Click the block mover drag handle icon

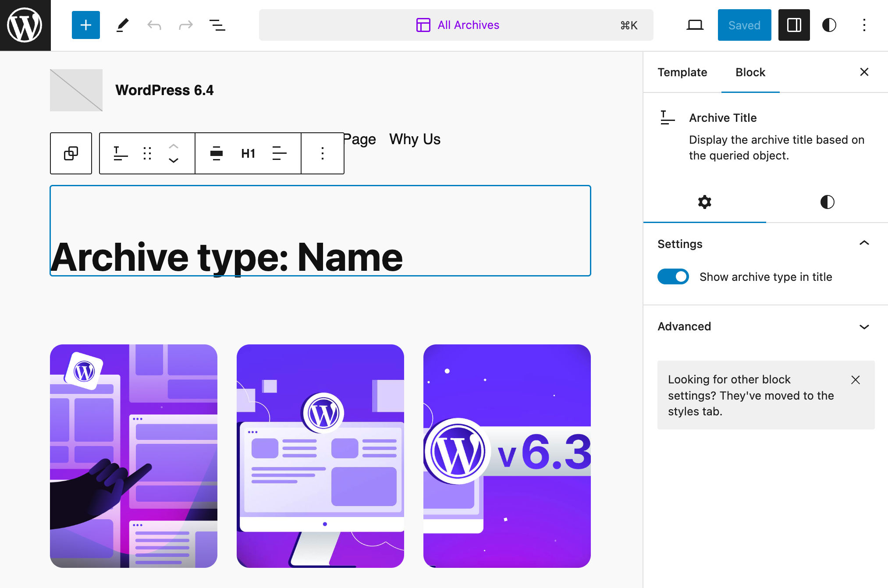click(x=148, y=152)
